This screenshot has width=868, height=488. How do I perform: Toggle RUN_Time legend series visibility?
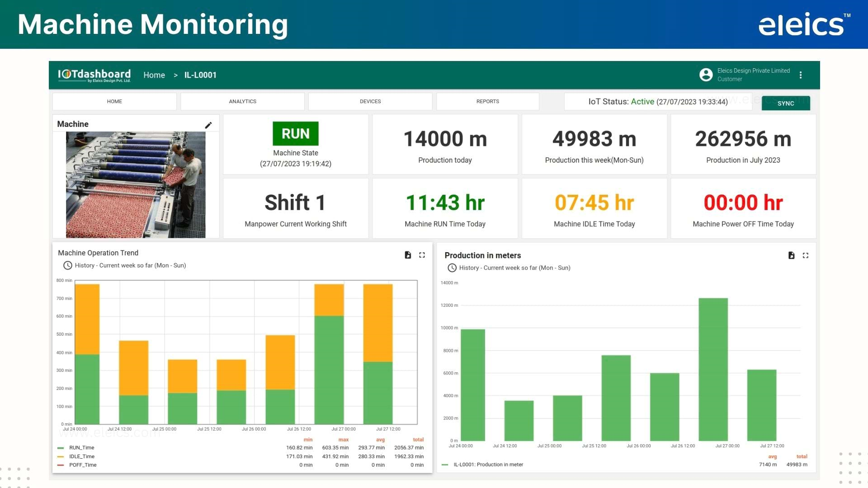coord(81,448)
